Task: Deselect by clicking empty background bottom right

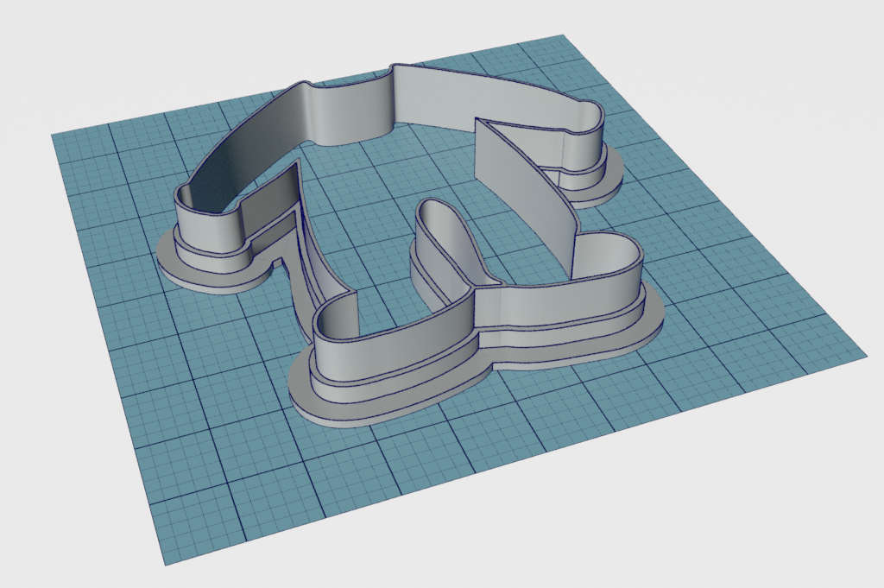Action: (x=777, y=518)
